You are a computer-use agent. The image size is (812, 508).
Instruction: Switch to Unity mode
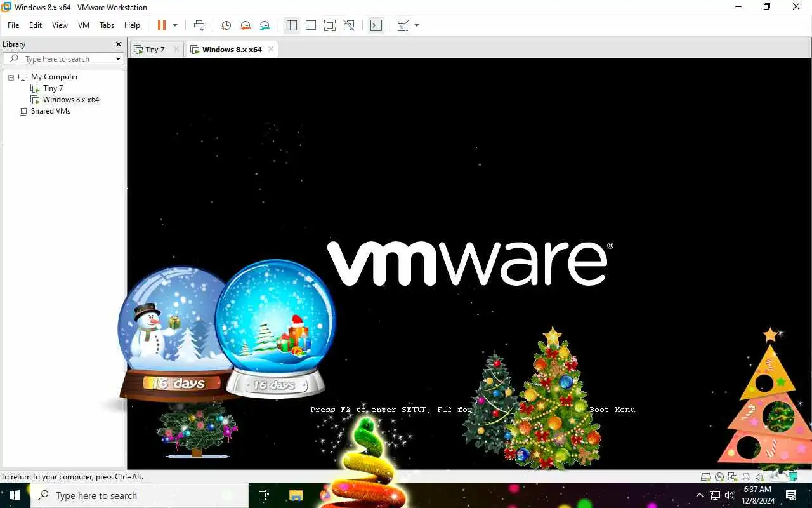pos(349,25)
